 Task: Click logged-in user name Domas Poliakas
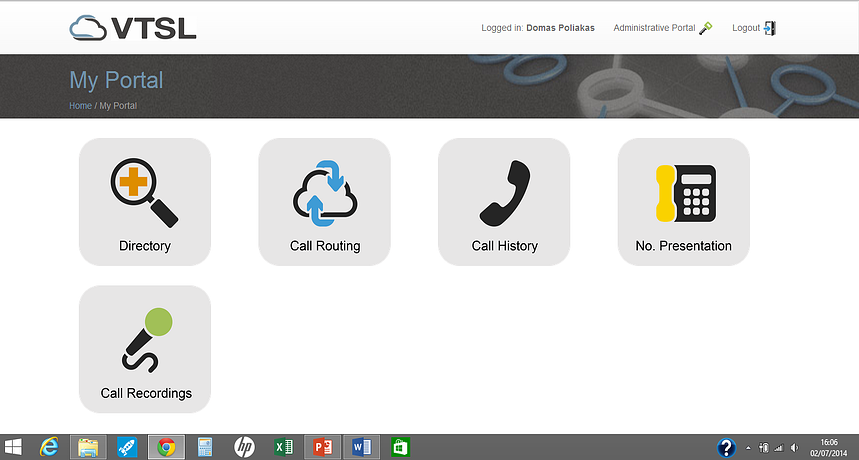pyautogui.click(x=560, y=28)
